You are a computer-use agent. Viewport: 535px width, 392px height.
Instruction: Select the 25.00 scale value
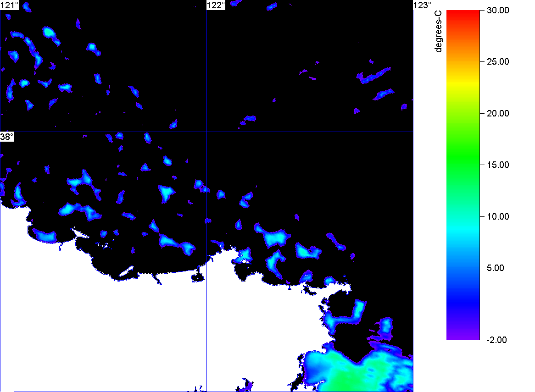coord(498,62)
